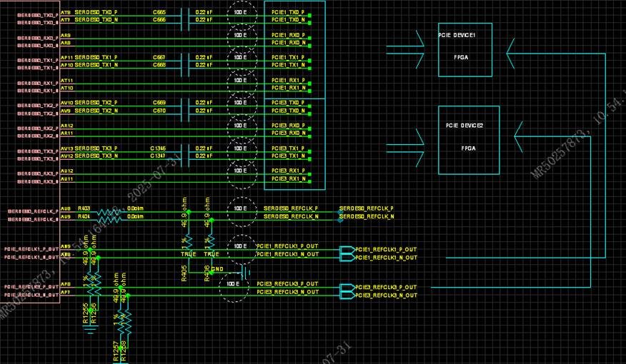Click resistor reference R406
The image size is (626, 364).
207,273
